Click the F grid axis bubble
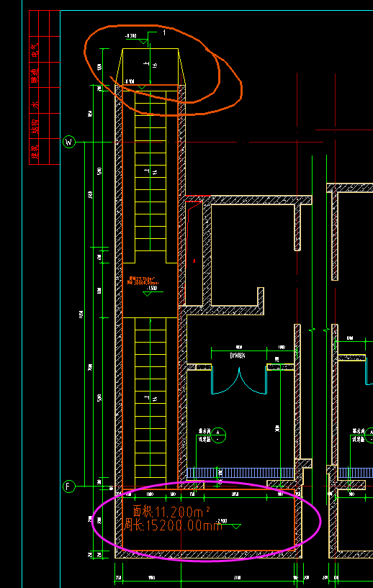The width and height of the screenshot is (373, 588). (x=68, y=487)
